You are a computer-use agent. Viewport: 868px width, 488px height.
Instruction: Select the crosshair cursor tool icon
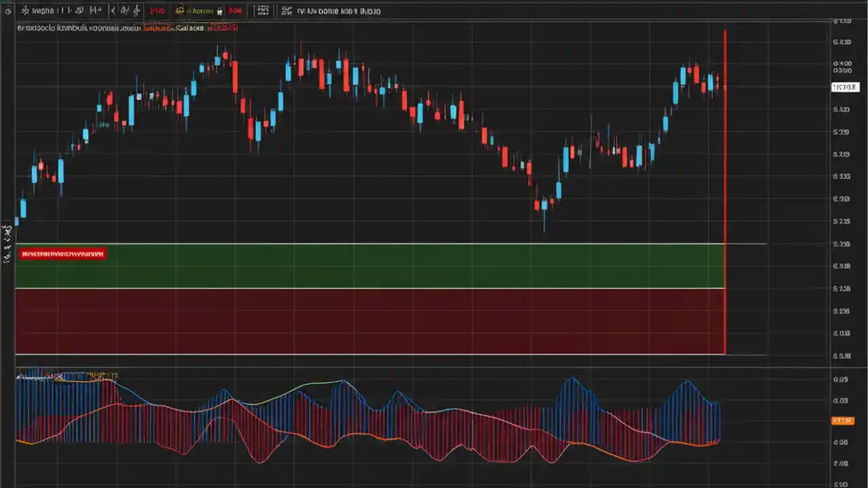pyautogui.click(x=112, y=10)
